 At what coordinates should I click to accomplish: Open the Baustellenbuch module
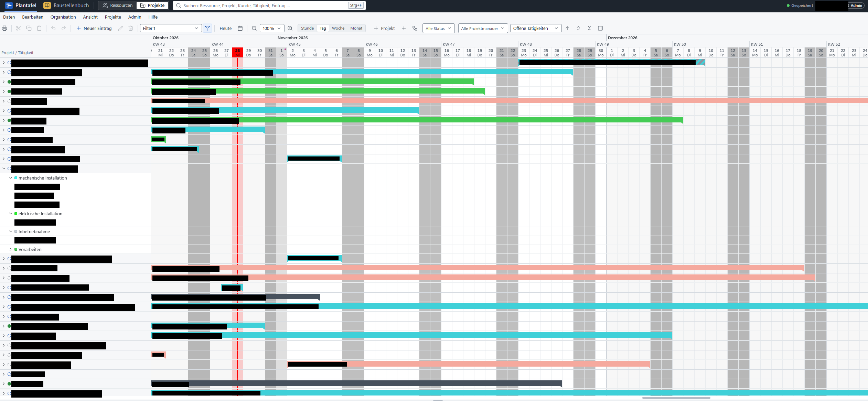point(66,6)
